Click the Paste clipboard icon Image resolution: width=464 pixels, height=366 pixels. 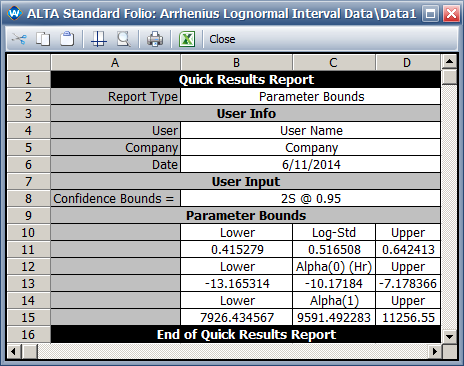[x=67, y=39]
